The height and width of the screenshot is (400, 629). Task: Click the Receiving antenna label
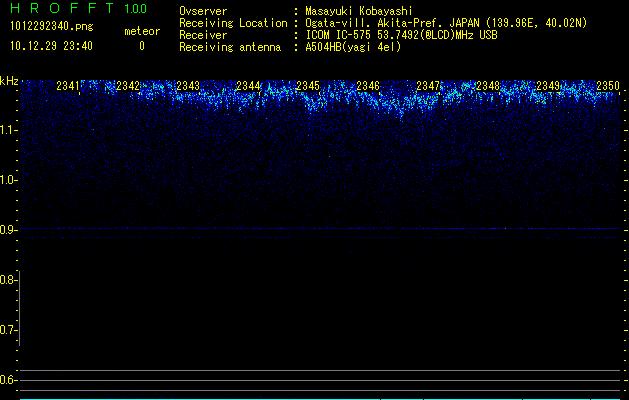(x=230, y=47)
